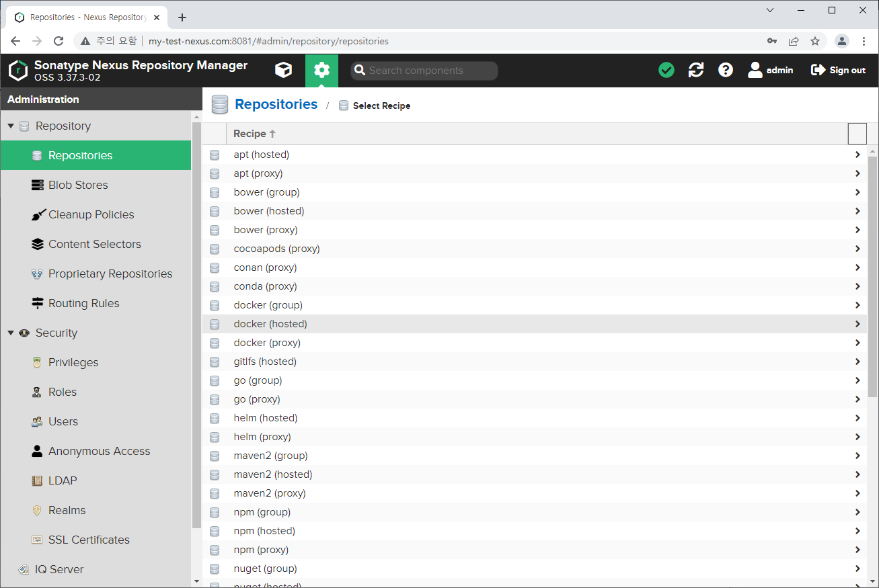This screenshot has width=879, height=588.
Task: Open Cleanup Policies in the sidebar
Action: (95, 214)
